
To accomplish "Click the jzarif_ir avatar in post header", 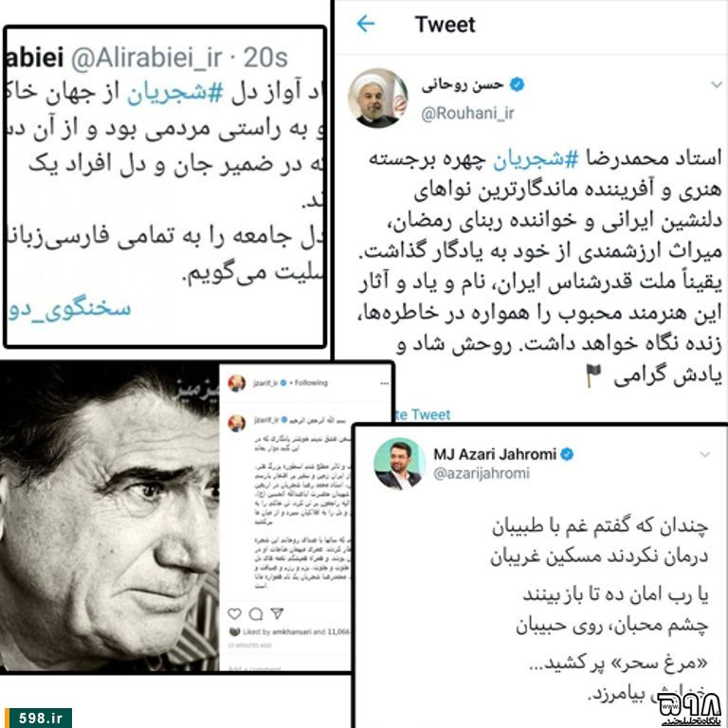I will 237,383.
